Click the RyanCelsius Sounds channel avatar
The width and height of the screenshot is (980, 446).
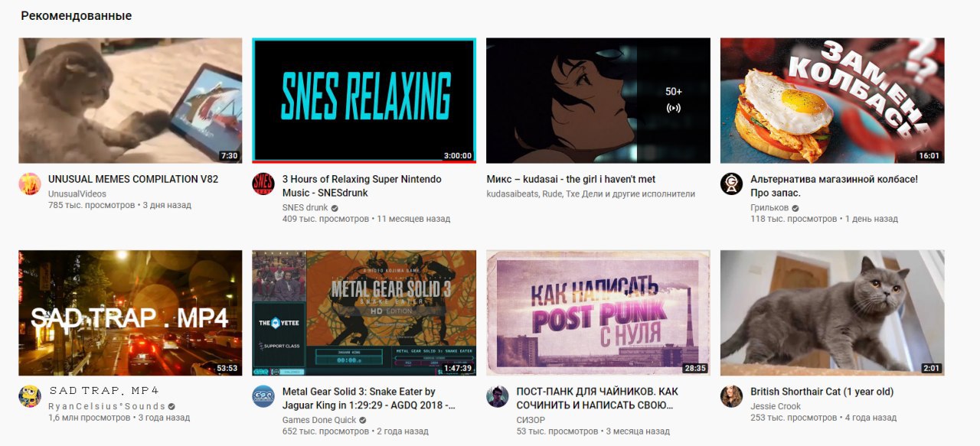click(x=30, y=396)
